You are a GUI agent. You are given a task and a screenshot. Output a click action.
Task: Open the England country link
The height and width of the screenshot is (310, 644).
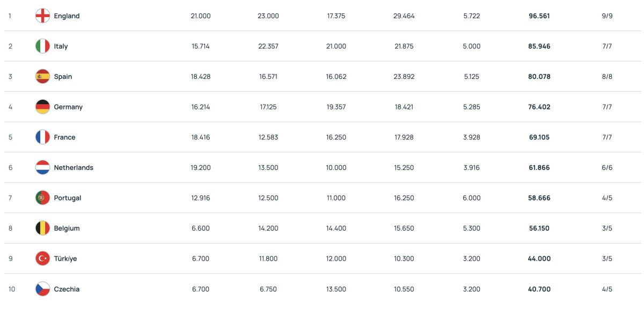[x=67, y=16]
